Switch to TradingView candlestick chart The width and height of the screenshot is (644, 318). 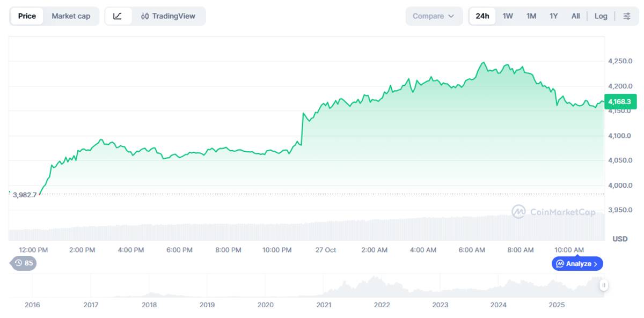coord(167,16)
